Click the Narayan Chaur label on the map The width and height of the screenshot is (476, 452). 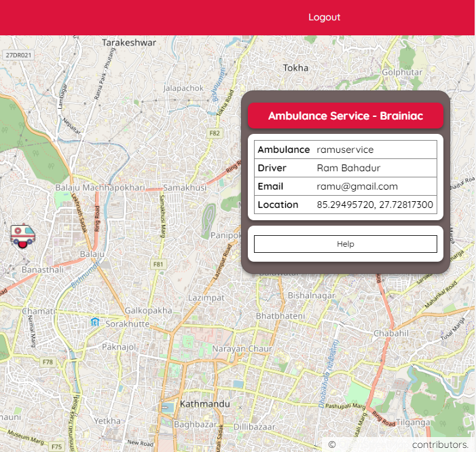[x=242, y=349]
